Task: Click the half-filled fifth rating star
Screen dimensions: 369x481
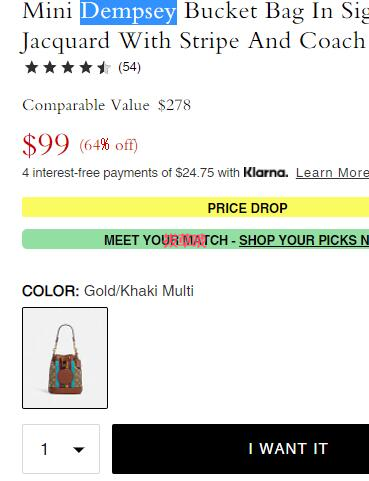Action: point(104,67)
